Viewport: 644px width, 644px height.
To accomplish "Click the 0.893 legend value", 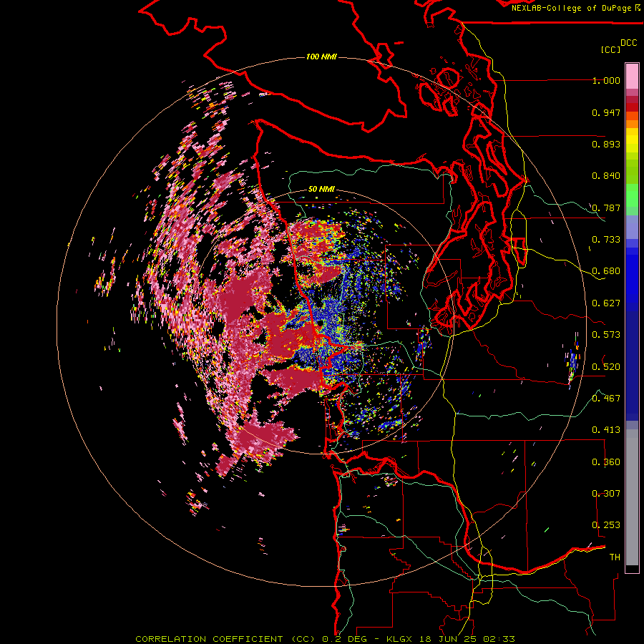I will (x=606, y=144).
